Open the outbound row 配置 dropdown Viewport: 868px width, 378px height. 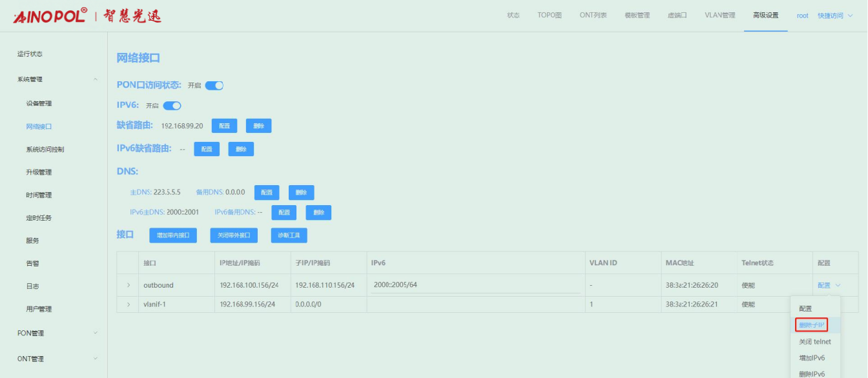click(829, 285)
